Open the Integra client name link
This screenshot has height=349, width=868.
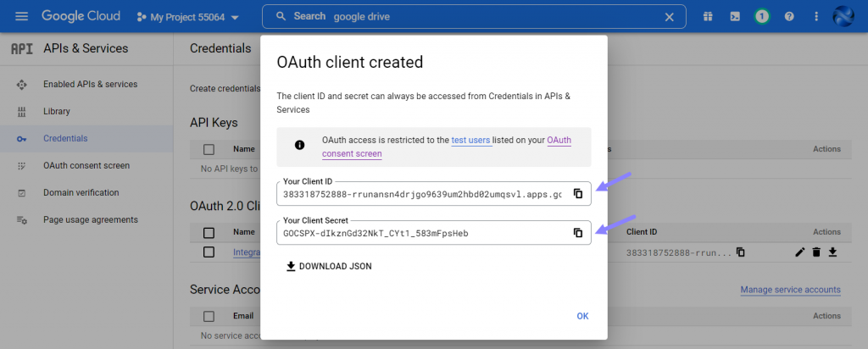[x=247, y=252]
